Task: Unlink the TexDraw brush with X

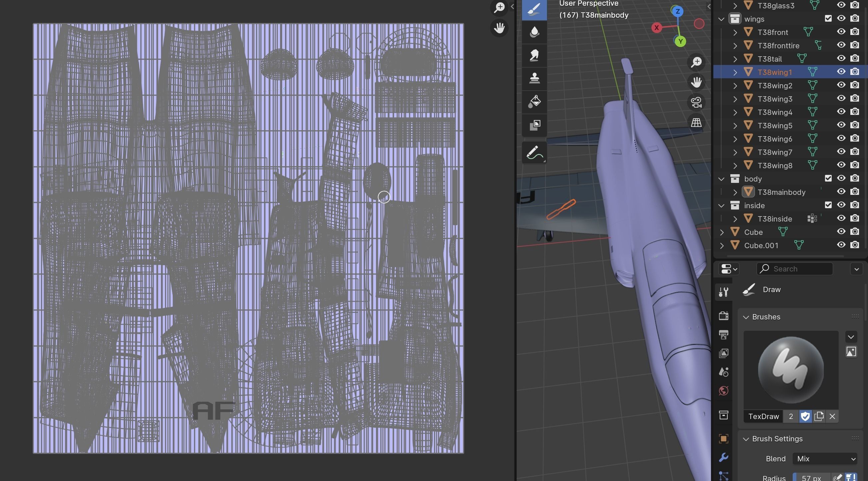Action: [x=832, y=417]
